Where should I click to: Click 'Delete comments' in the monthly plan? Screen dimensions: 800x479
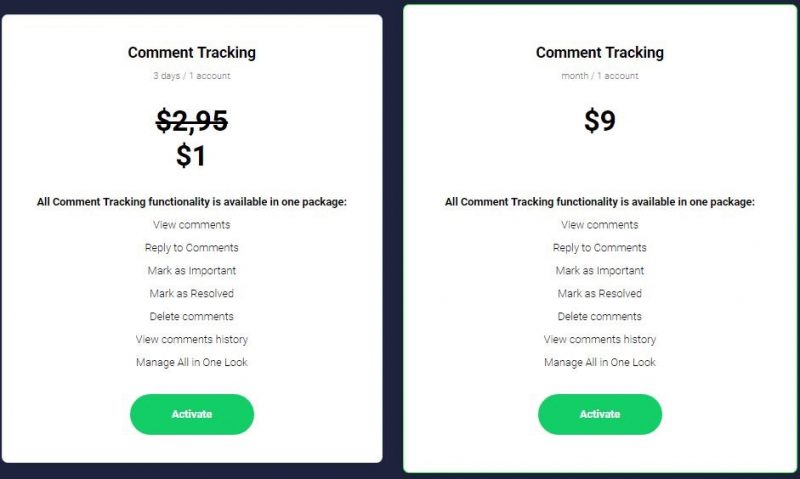tap(600, 316)
